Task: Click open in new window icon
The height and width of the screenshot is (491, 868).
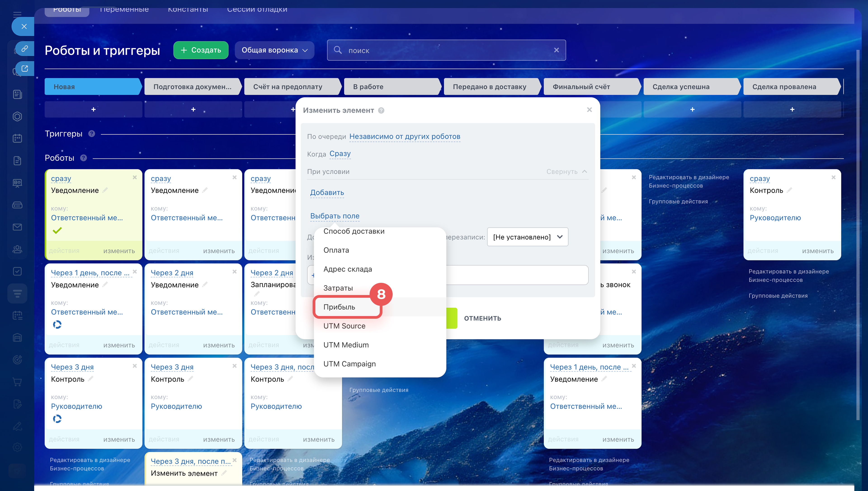Action: (25, 68)
